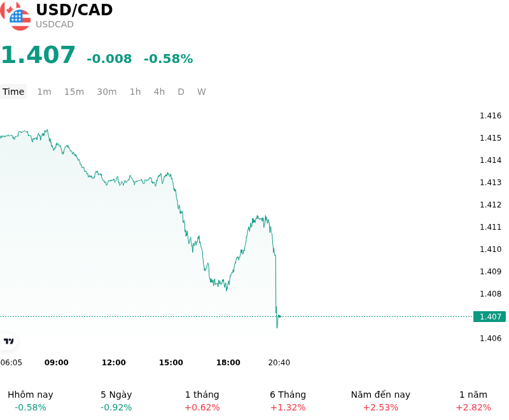509x420 pixels.
Task: Open the USD/CAD symbol title
Action: (74, 10)
